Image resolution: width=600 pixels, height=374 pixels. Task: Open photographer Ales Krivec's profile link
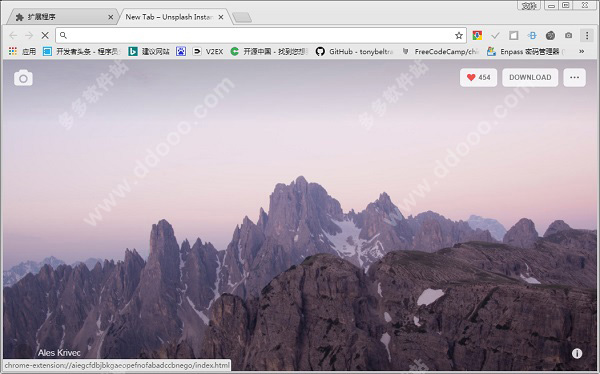click(x=59, y=353)
